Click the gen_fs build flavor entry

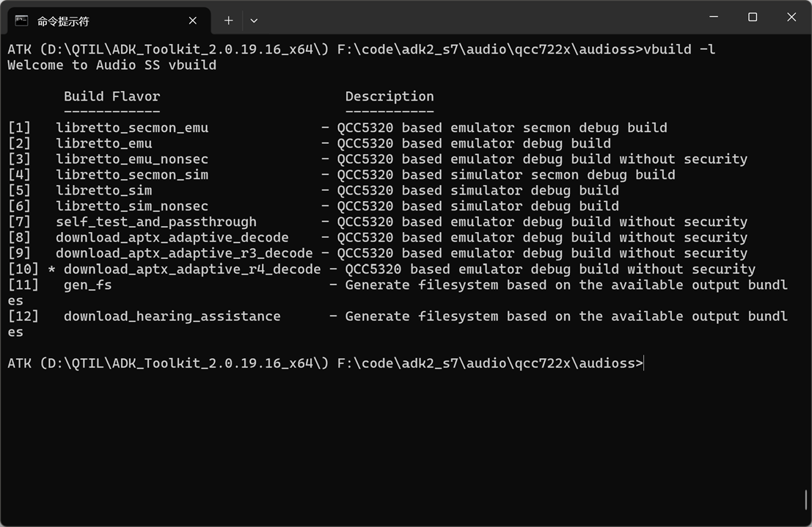(x=88, y=285)
